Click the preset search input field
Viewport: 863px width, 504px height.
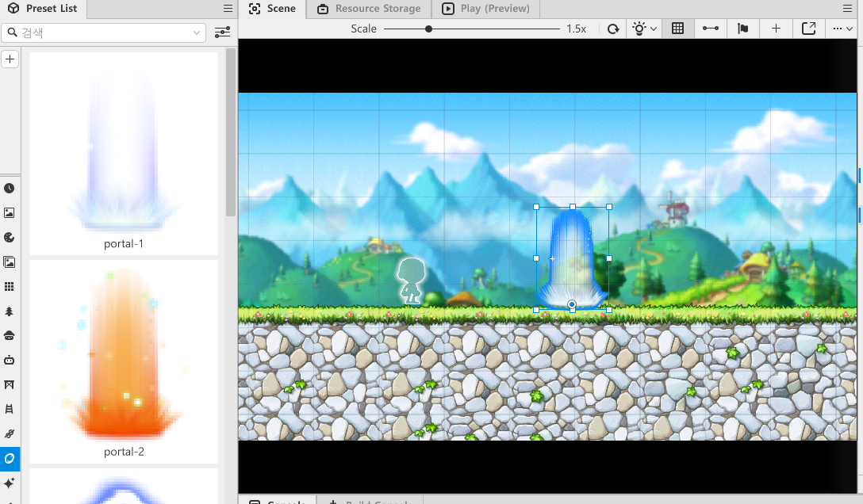tap(103, 32)
